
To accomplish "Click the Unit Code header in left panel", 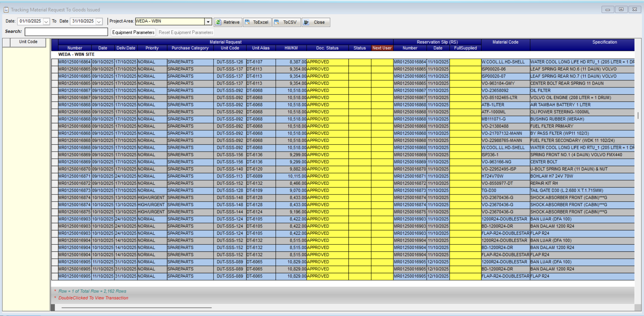I will [x=28, y=42].
